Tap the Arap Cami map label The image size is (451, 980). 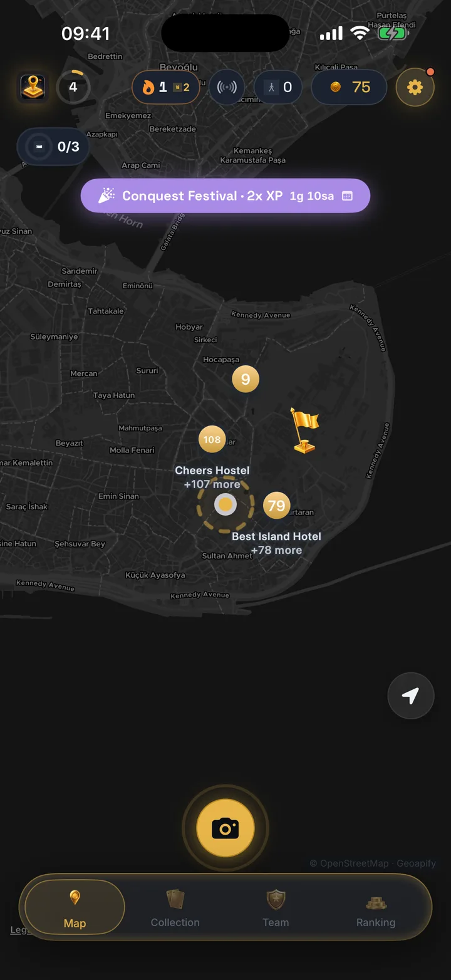pos(141,165)
